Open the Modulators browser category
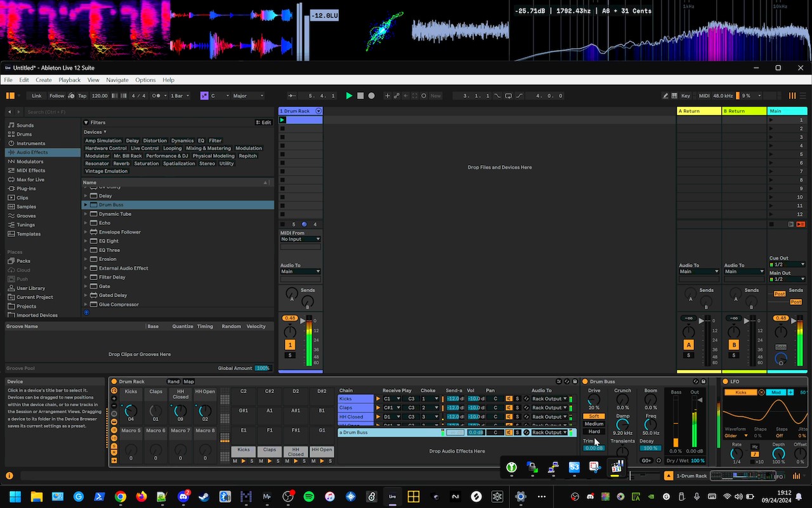Image resolution: width=812 pixels, height=508 pixels. (30, 161)
